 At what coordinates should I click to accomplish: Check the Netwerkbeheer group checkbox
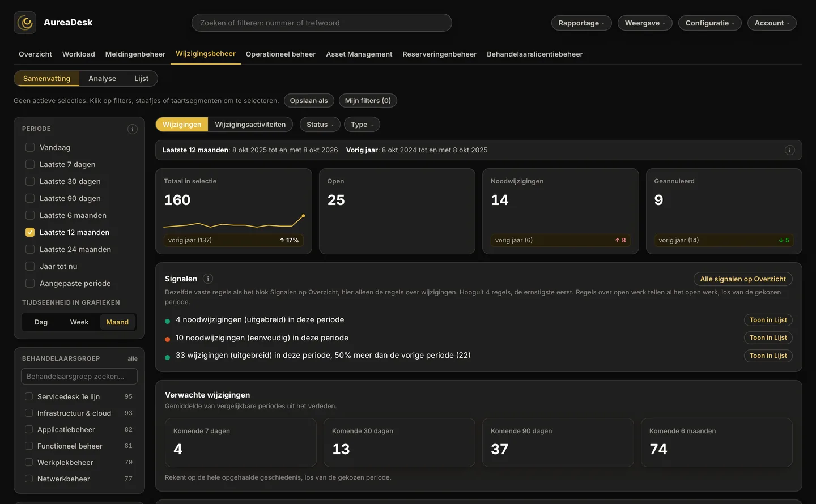(x=29, y=479)
